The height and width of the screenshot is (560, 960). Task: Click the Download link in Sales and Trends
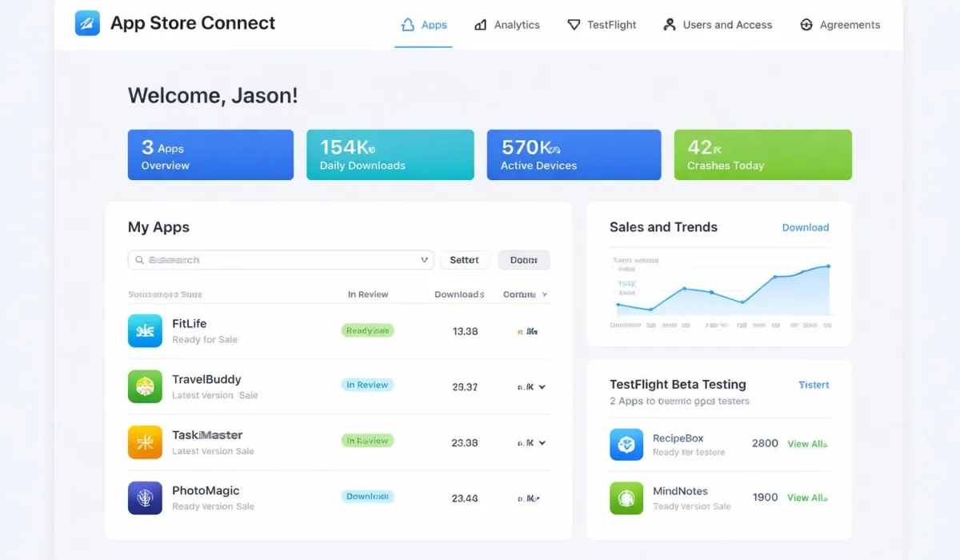click(806, 227)
